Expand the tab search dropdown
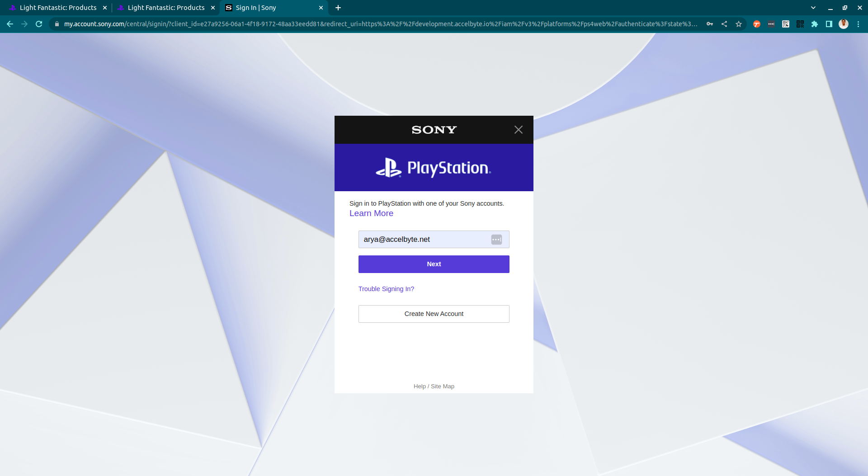The height and width of the screenshot is (476, 868). pos(813,8)
